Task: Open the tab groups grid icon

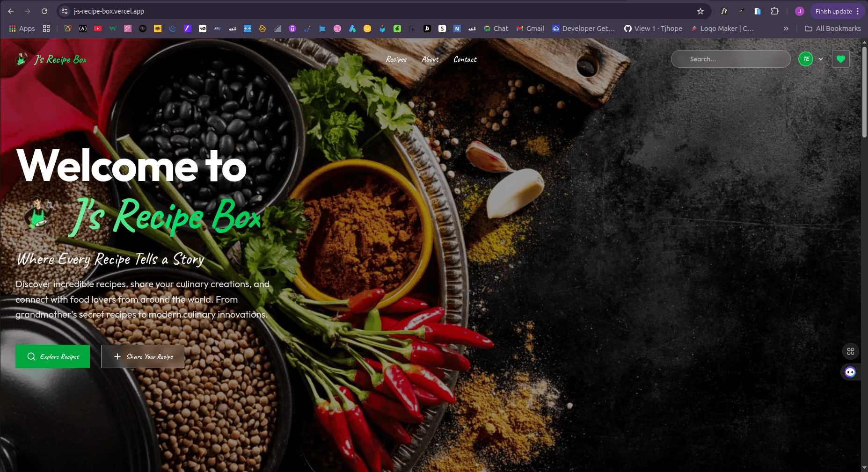Action: coord(46,29)
